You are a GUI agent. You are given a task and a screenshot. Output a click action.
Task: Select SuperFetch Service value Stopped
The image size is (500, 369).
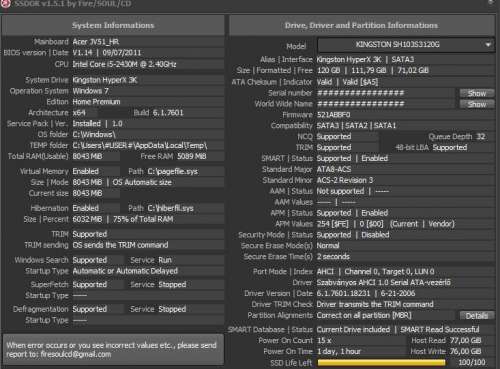[x=172, y=285]
